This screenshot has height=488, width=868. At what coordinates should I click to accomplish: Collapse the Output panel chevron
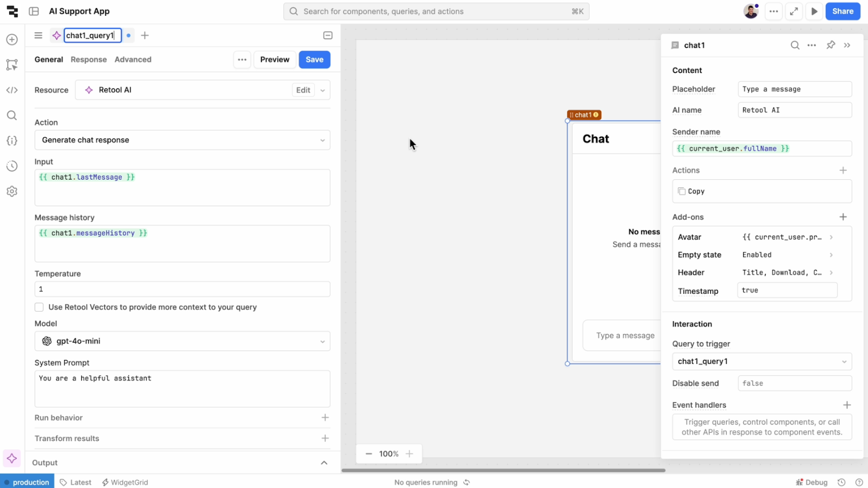pos(324,463)
